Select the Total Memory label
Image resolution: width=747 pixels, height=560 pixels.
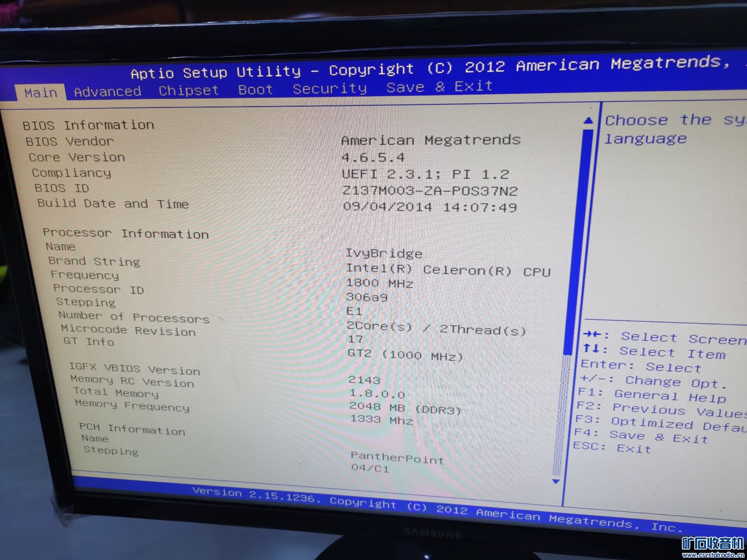pyautogui.click(x=116, y=392)
